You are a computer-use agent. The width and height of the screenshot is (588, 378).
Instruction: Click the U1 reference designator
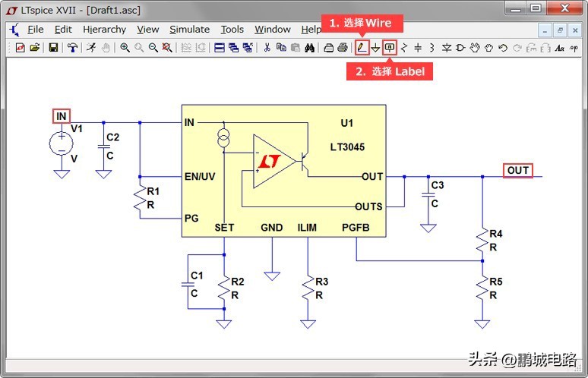click(347, 123)
